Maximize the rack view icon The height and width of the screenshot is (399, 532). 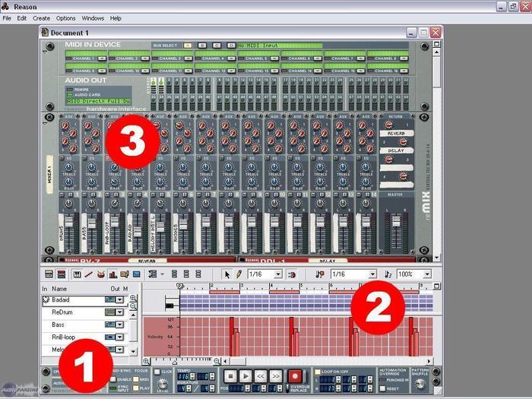click(x=437, y=44)
